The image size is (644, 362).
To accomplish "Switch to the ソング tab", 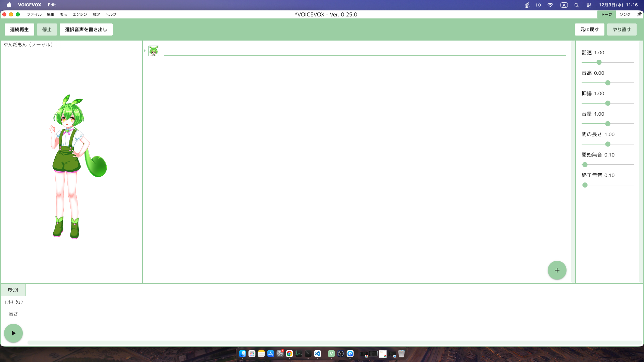I will coord(625,14).
